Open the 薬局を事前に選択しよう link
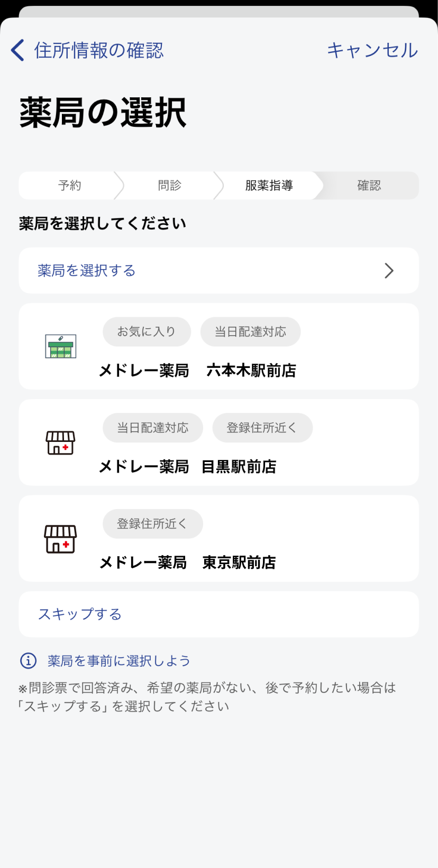The width and height of the screenshot is (438, 868). (x=119, y=661)
